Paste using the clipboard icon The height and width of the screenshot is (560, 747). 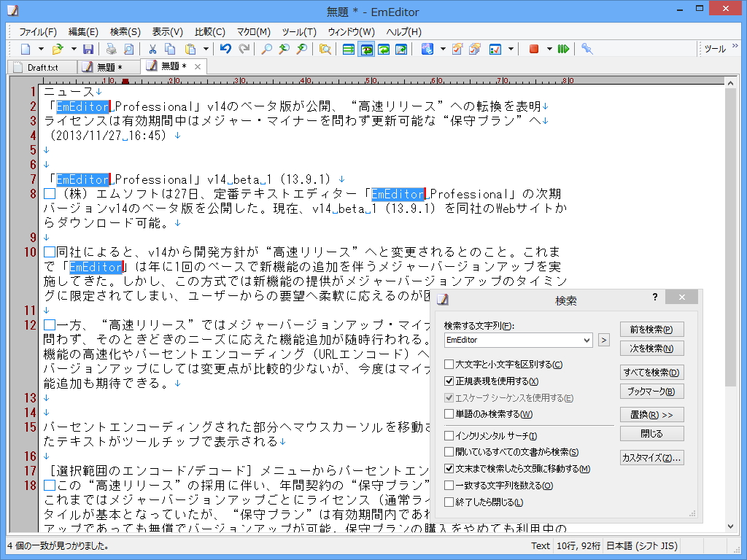tap(190, 49)
